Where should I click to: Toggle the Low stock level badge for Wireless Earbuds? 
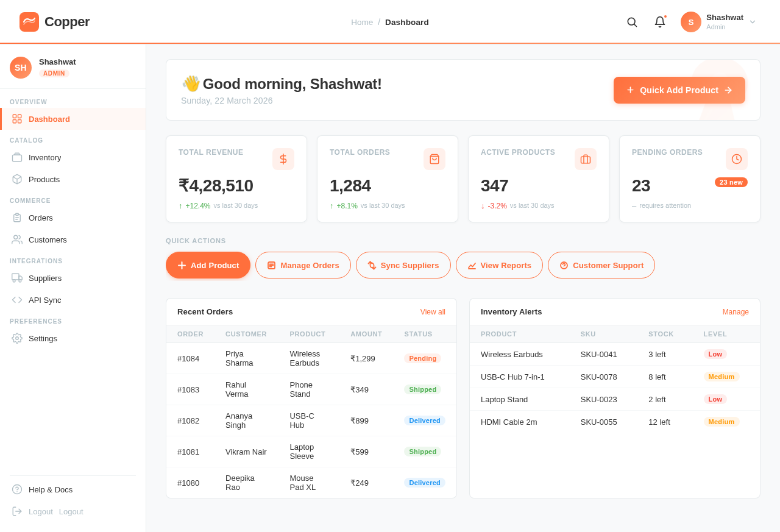point(715,354)
